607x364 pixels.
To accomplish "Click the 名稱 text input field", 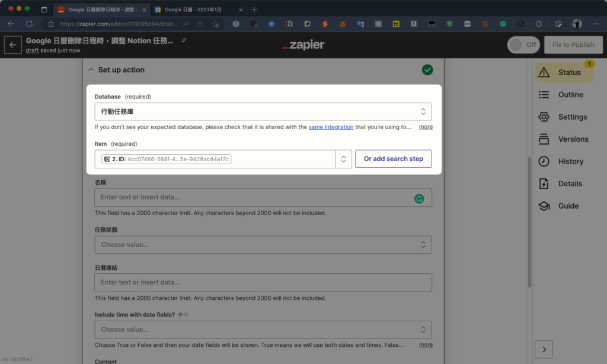I will 263,197.
